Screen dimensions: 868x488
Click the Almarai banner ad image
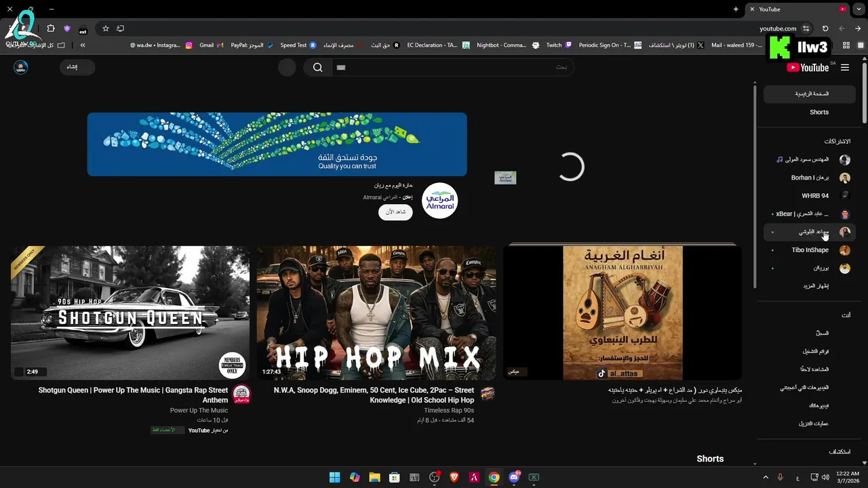[277, 144]
